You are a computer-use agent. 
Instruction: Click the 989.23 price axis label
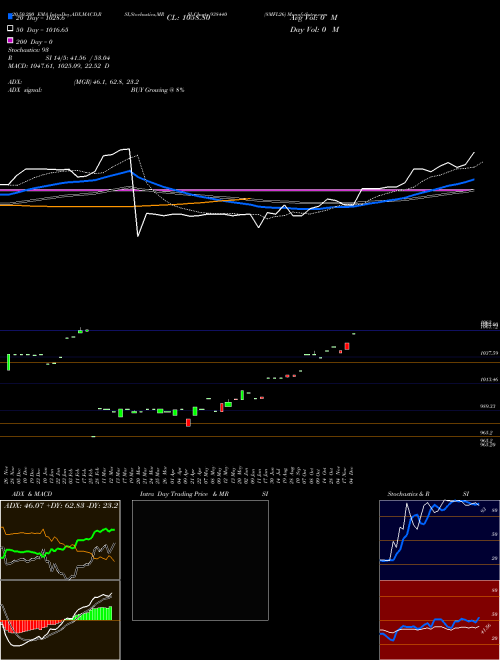click(x=489, y=406)
